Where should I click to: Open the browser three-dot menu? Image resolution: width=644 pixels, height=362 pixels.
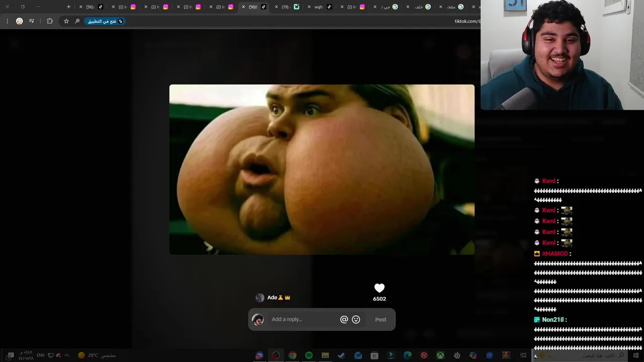tap(7, 21)
